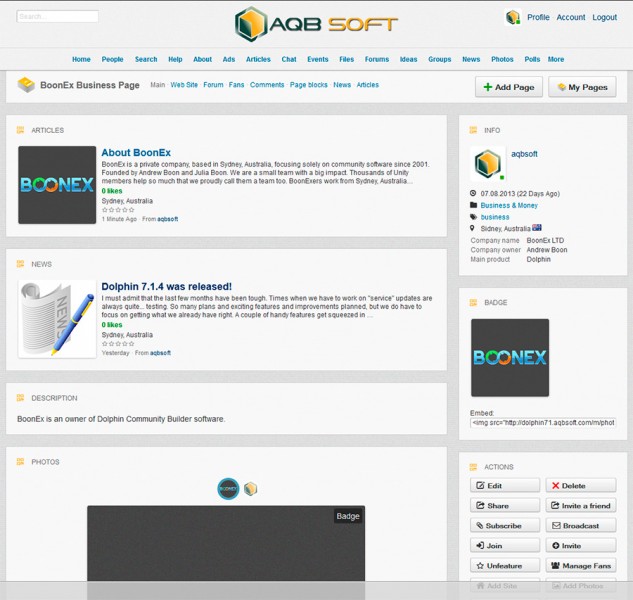Viewport: 633px width, 600px height.
Task: Click the Info block header icon
Action: coord(473,130)
